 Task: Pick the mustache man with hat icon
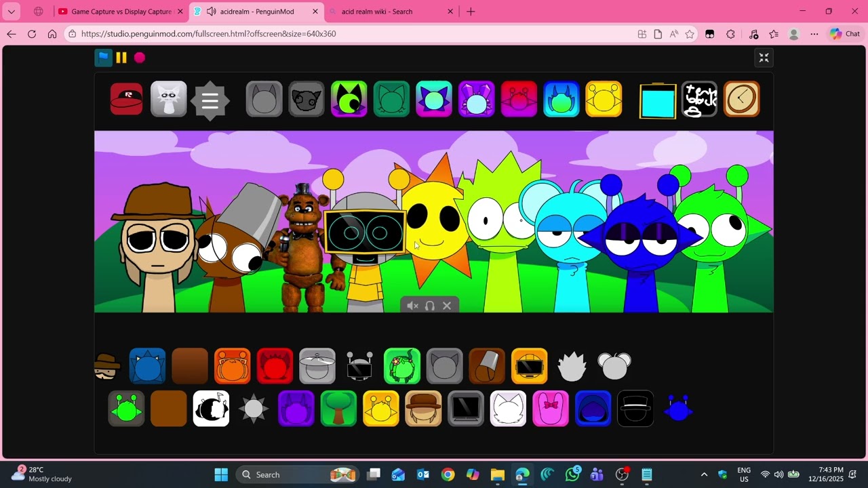106,366
